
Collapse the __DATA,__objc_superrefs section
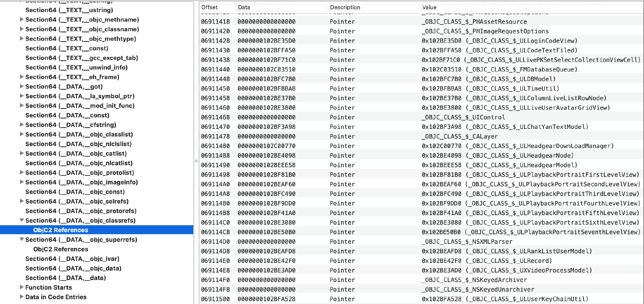click(21, 240)
